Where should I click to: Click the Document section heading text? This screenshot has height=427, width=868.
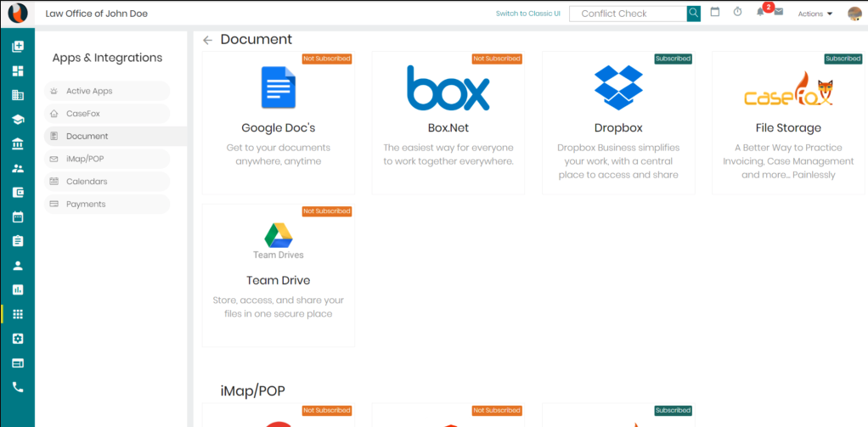(x=256, y=39)
